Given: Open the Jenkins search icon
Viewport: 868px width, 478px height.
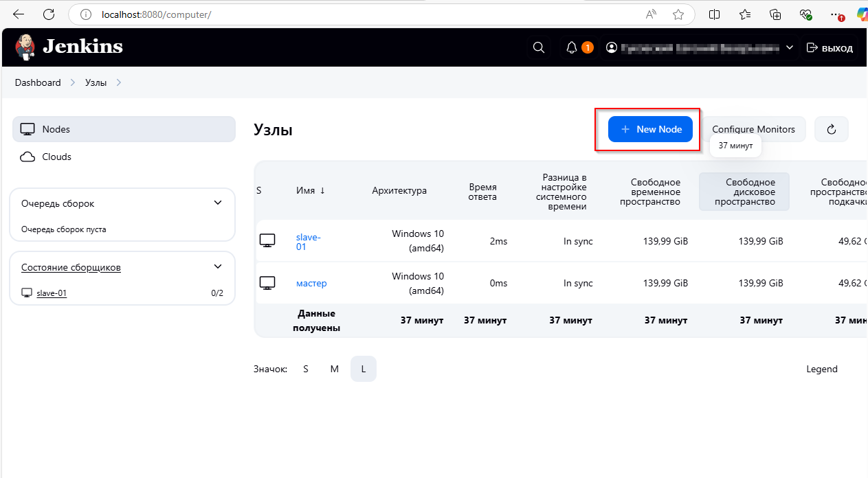Looking at the screenshot, I should pos(539,47).
